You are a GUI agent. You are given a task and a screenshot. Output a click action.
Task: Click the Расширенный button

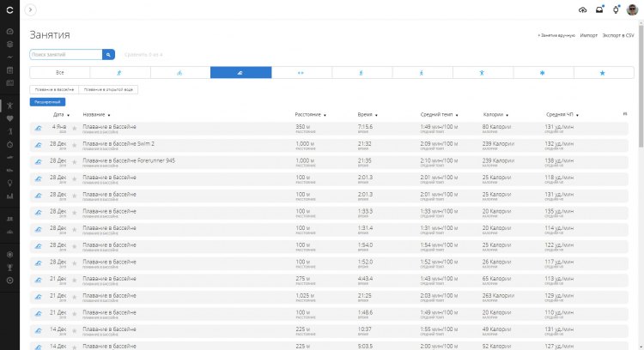[x=47, y=102]
